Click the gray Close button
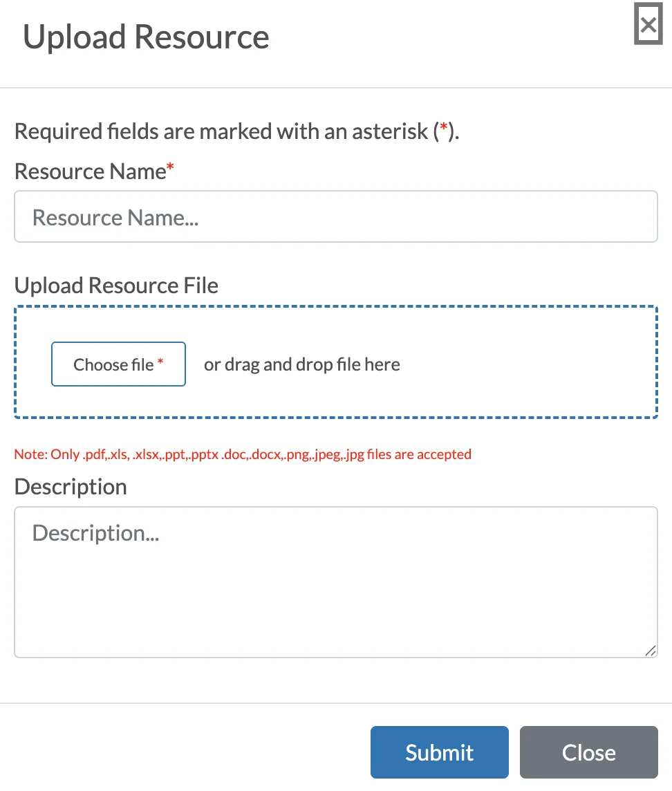This screenshot has height=791, width=672. [x=589, y=752]
